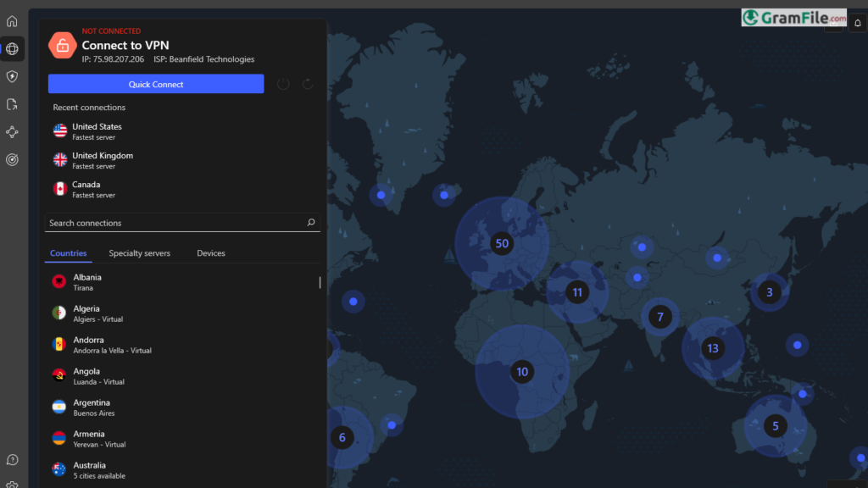Click the Canada flag icon

[x=60, y=189]
